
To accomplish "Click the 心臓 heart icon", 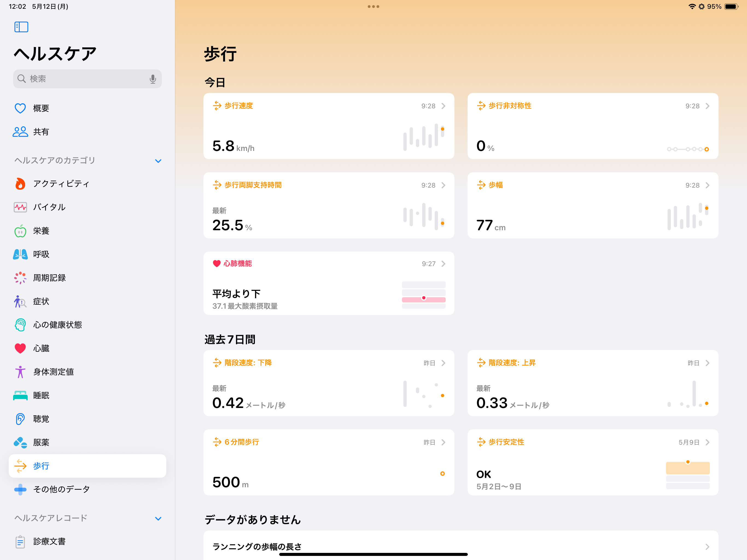I will (x=20, y=348).
